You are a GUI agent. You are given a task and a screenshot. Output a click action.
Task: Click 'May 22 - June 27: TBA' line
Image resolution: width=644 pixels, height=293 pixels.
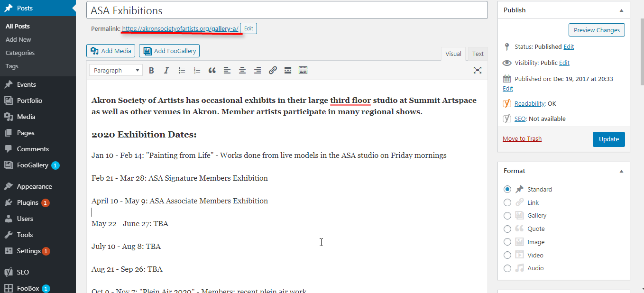coord(130,224)
